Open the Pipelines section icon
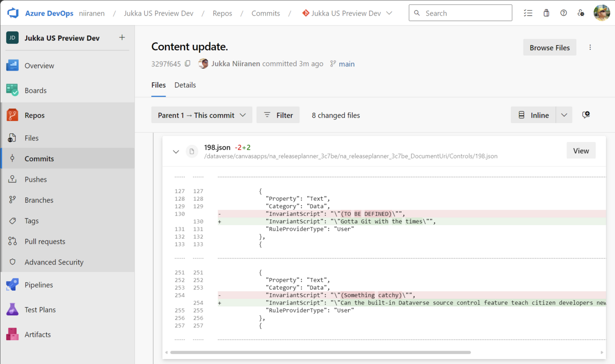 coord(12,285)
